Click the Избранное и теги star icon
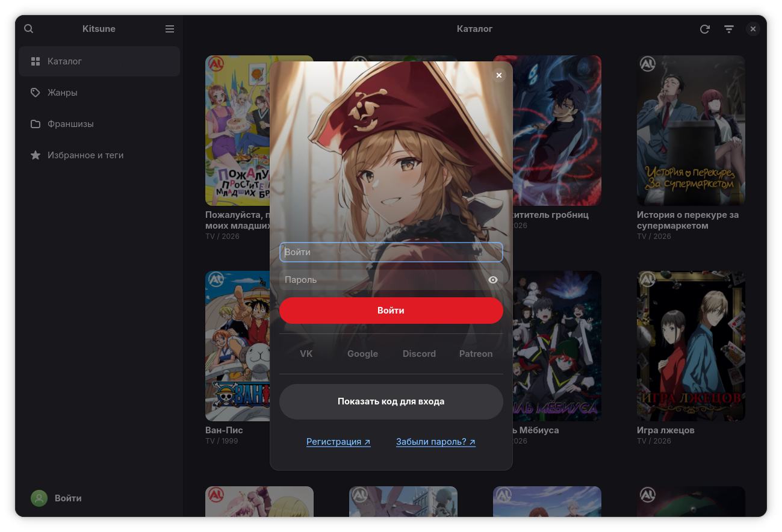782x532 pixels. click(x=36, y=155)
